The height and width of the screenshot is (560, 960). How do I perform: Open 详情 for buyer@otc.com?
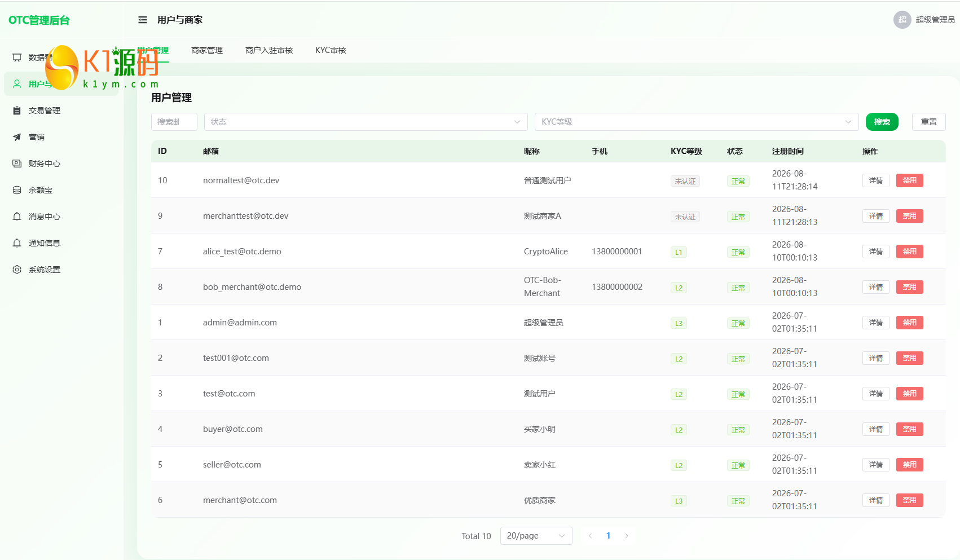coord(876,429)
